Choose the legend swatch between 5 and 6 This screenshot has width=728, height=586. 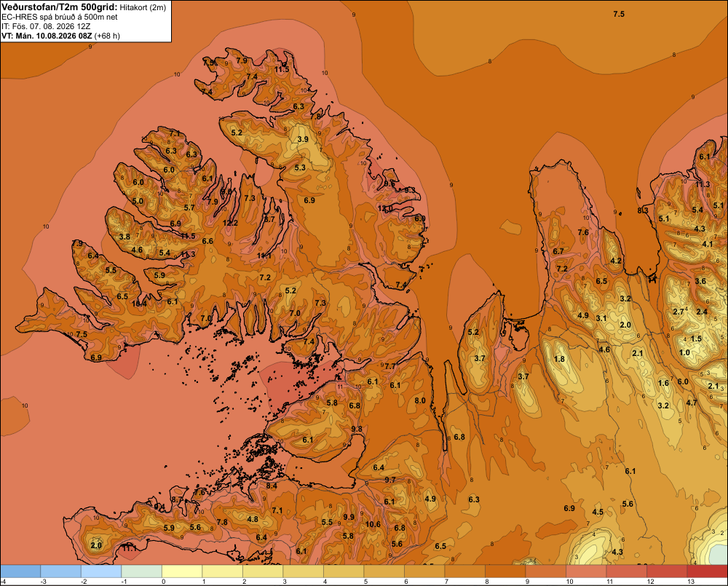[384, 571]
